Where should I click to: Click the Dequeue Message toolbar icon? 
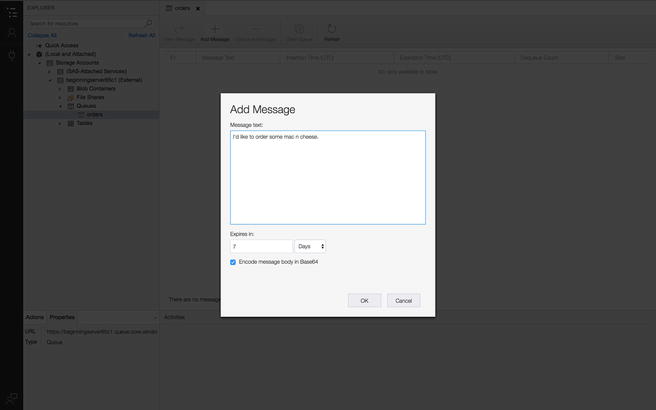[256, 32]
